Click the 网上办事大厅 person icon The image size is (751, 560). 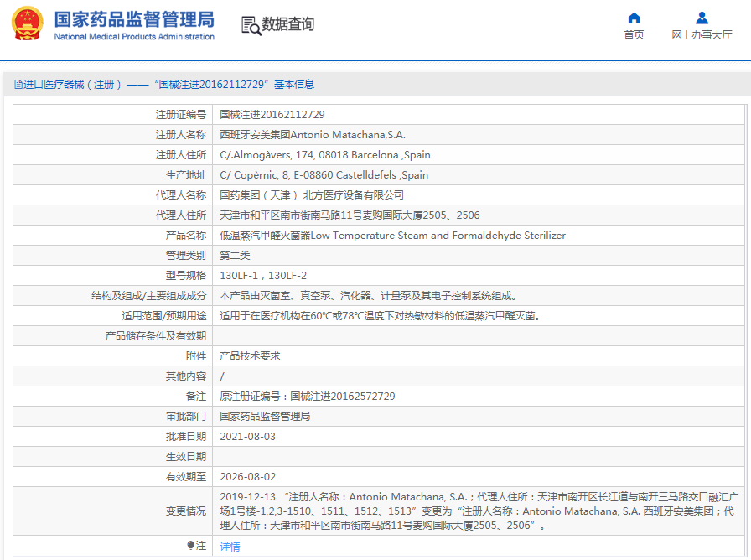[702, 18]
